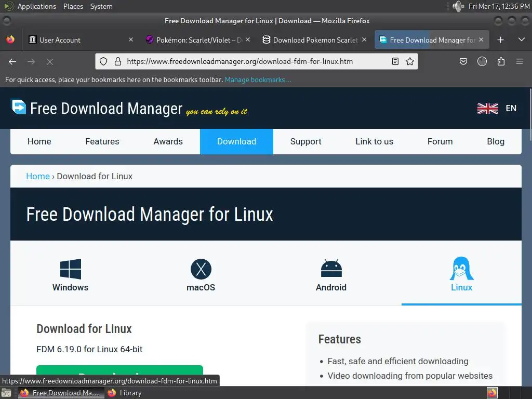Viewport: 532px width, 399px height.
Task: Click the grayed forward navigation arrow
Action: pos(31,61)
